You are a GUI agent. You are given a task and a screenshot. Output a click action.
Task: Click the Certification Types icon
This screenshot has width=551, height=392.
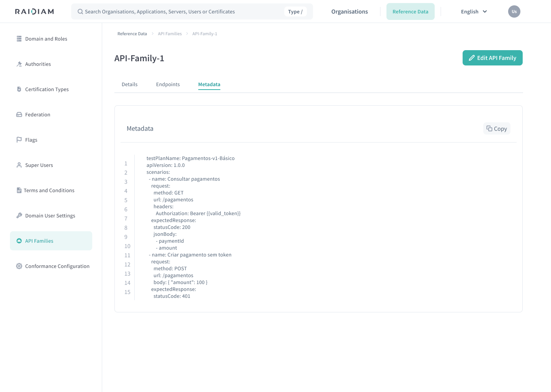(19, 89)
